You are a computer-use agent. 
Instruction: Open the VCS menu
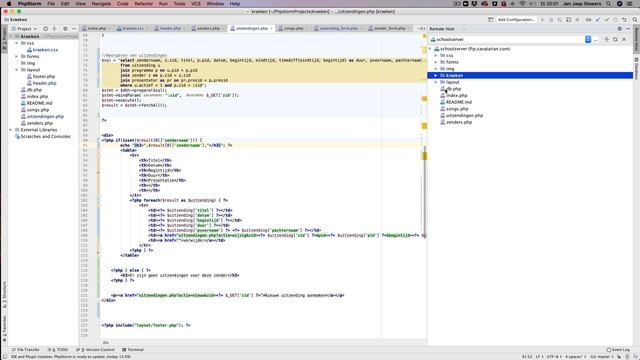coord(196,4)
